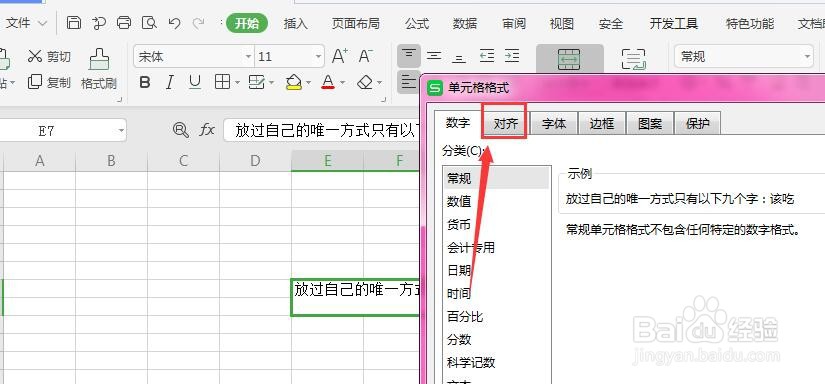
Task: Open the 公式 ribbon tab
Action: tap(417, 24)
